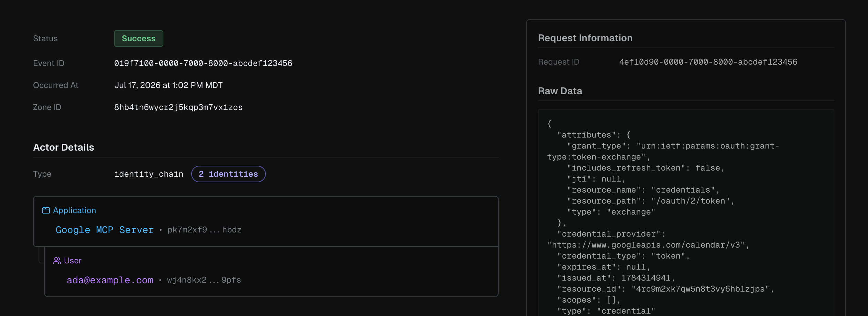868x316 pixels.
Task: Select the Occurred At timestamp Jul 17, 2026
Action: 169,85
